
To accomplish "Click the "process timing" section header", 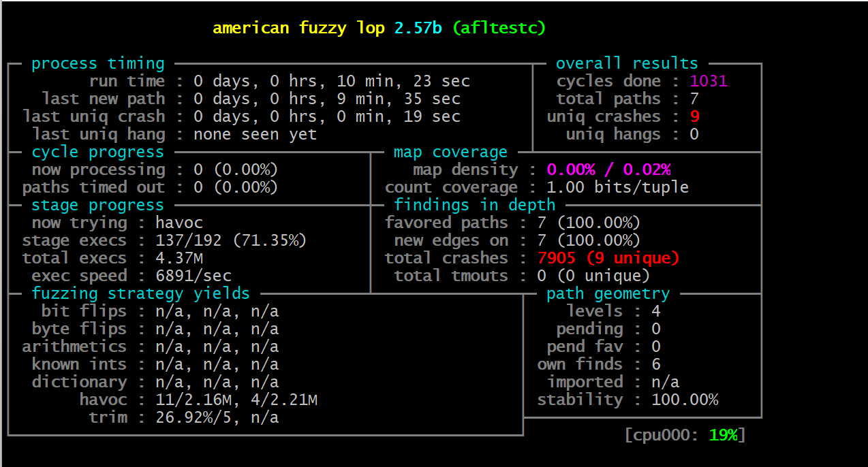I will click(98, 64).
